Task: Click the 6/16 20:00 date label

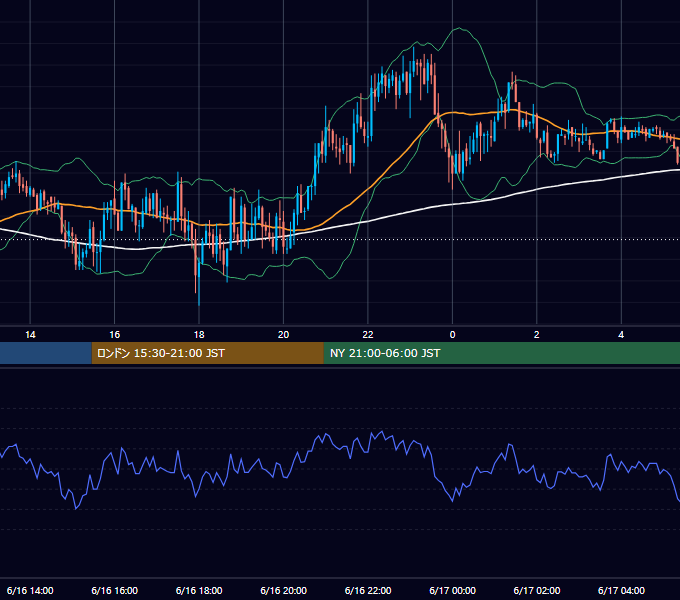Action: (x=284, y=590)
